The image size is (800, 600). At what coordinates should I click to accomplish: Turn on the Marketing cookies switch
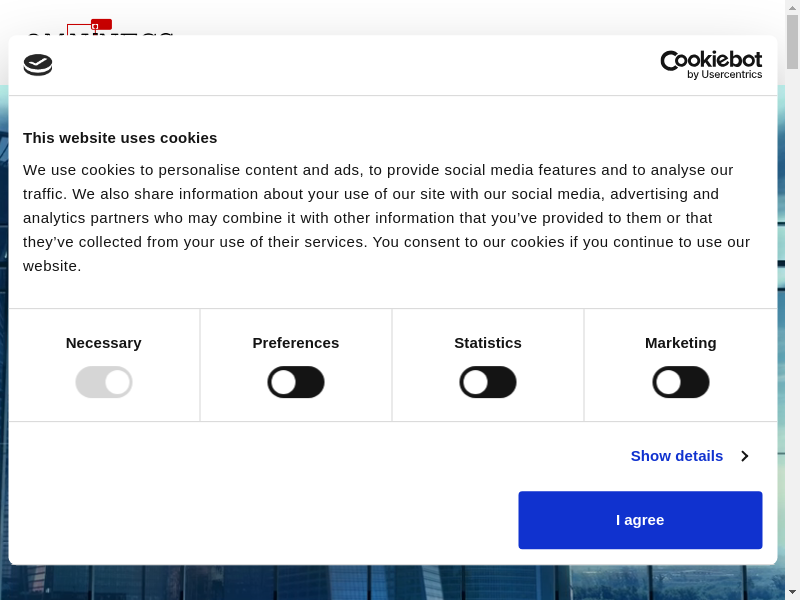(x=681, y=382)
